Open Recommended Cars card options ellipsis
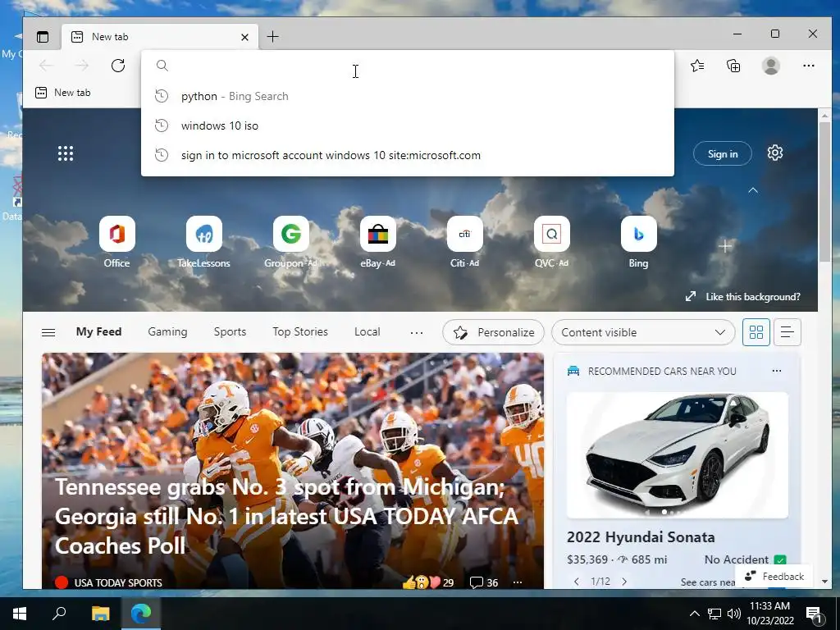Image resolution: width=840 pixels, height=630 pixels. click(776, 371)
